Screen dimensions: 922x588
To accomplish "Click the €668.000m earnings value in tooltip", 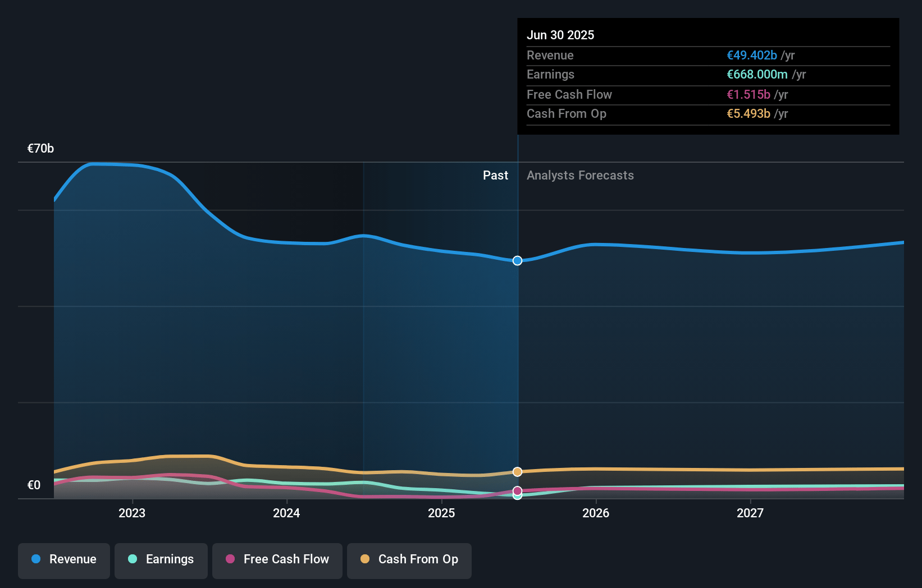I will tap(757, 74).
